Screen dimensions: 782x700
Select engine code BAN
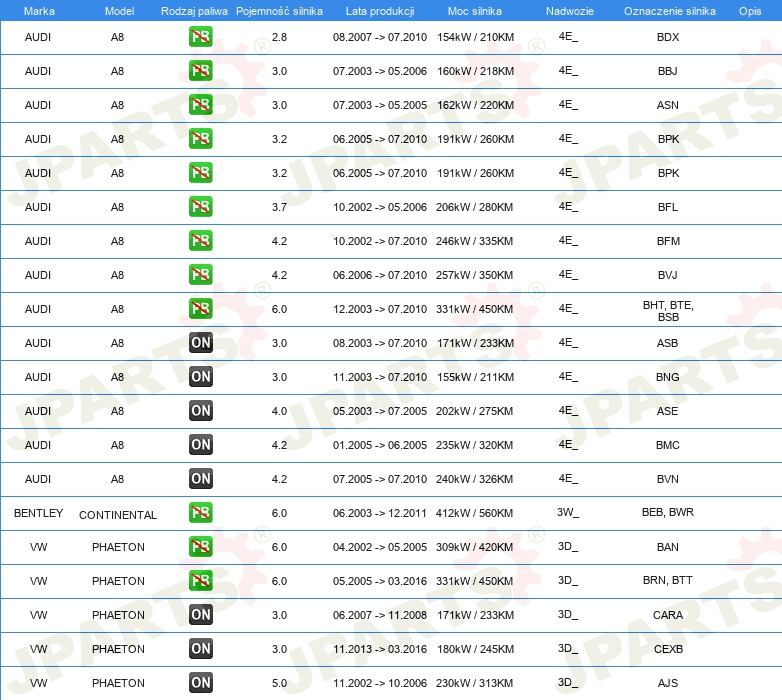(667, 547)
